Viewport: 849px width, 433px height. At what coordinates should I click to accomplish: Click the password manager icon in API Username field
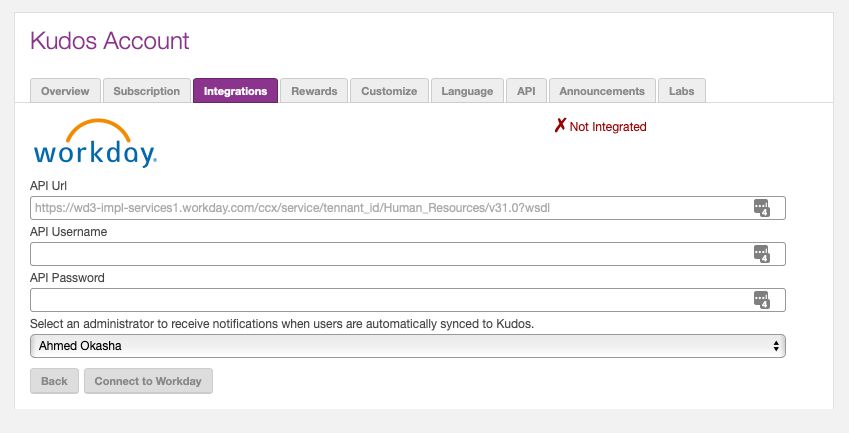762,254
